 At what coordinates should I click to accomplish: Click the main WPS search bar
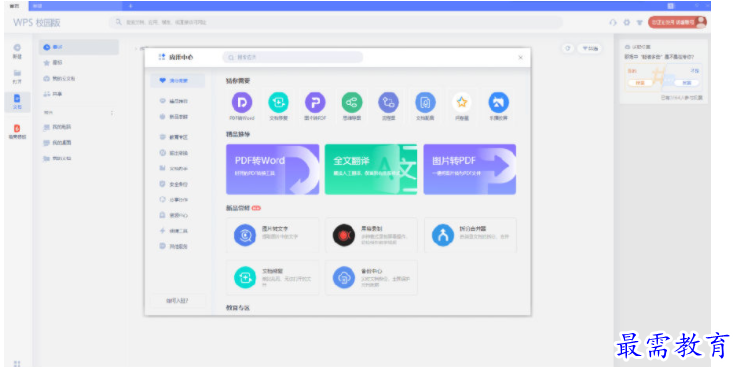point(336,22)
